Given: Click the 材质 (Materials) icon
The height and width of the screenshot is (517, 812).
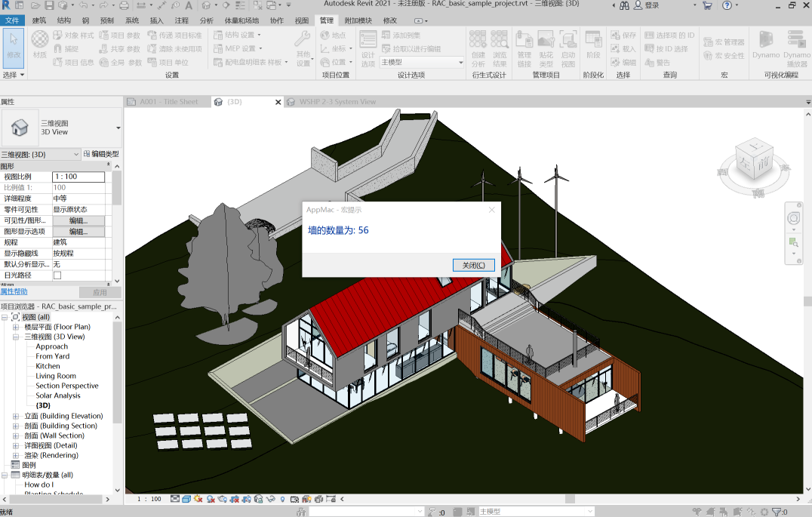Looking at the screenshot, I should (40, 45).
